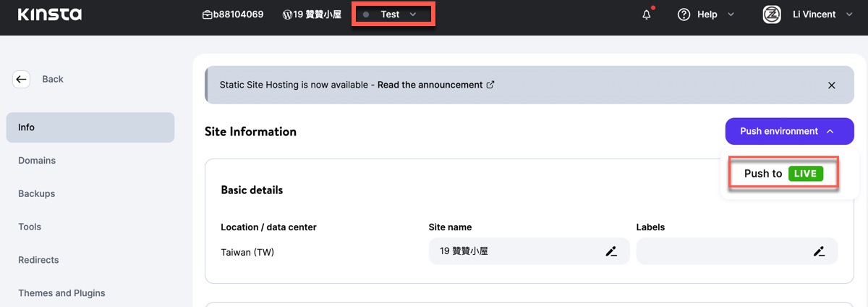Screen dimensions: 868x307
Task: Go back using the Back label
Action: pyautogui.click(x=53, y=80)
